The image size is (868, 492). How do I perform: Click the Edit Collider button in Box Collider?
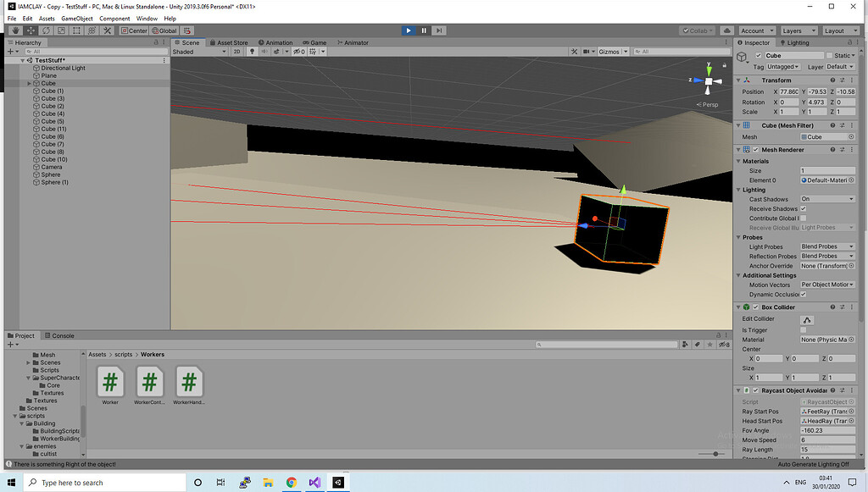pos(806,319)
